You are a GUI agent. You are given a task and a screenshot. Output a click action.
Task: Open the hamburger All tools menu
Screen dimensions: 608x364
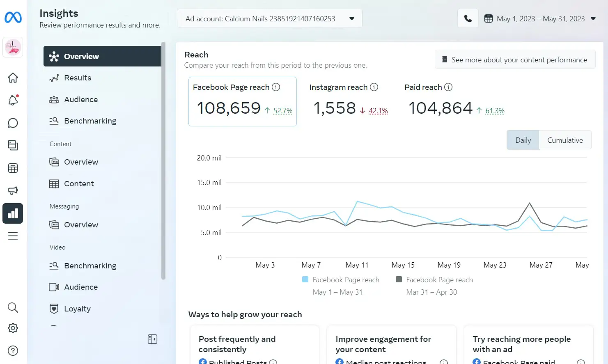pos(13,236)
